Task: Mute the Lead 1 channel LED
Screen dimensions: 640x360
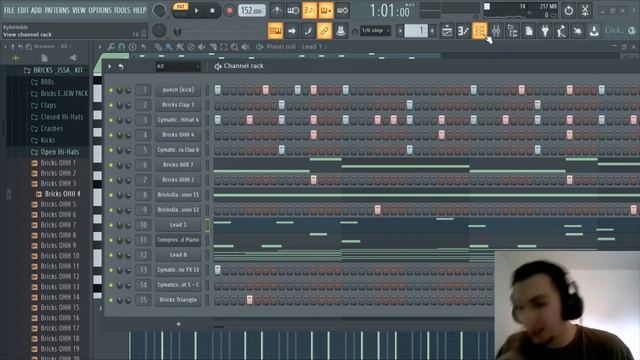Action: click(111, 225)
